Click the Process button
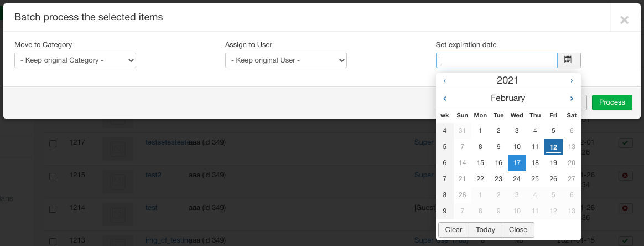Viewport: 644px width, 246px height. (x=612, y=102)
